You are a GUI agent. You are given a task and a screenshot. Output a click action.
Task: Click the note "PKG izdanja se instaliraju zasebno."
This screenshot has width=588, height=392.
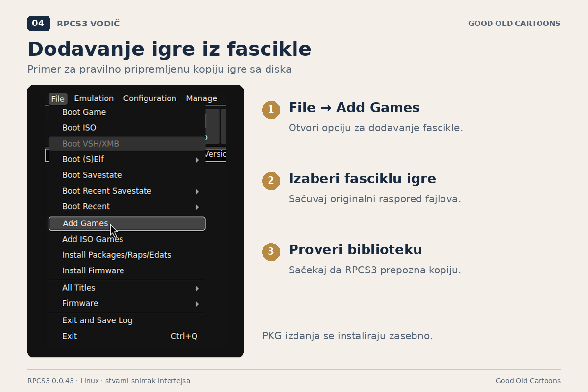click(347, 336)
